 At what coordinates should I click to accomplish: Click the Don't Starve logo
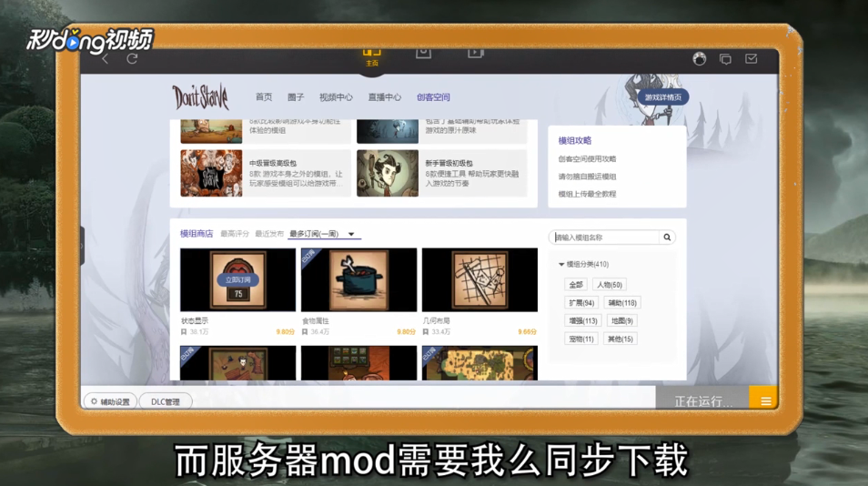click(x=200, y=97)
